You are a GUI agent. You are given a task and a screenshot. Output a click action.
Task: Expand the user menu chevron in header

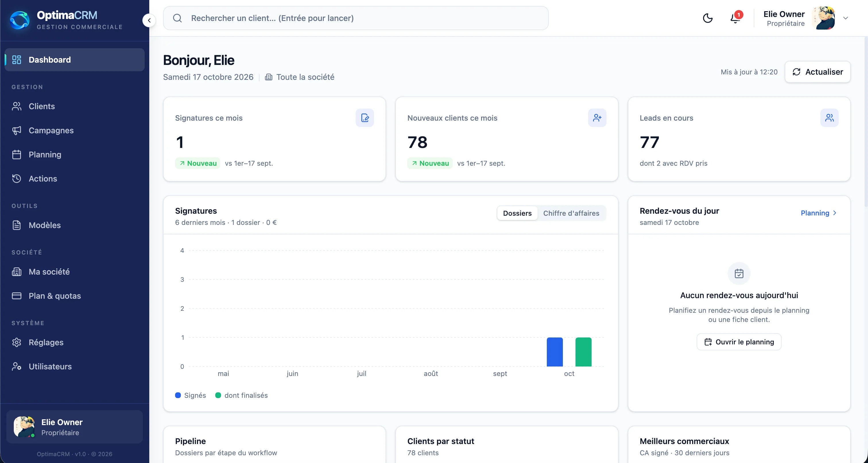click(845, 18)
